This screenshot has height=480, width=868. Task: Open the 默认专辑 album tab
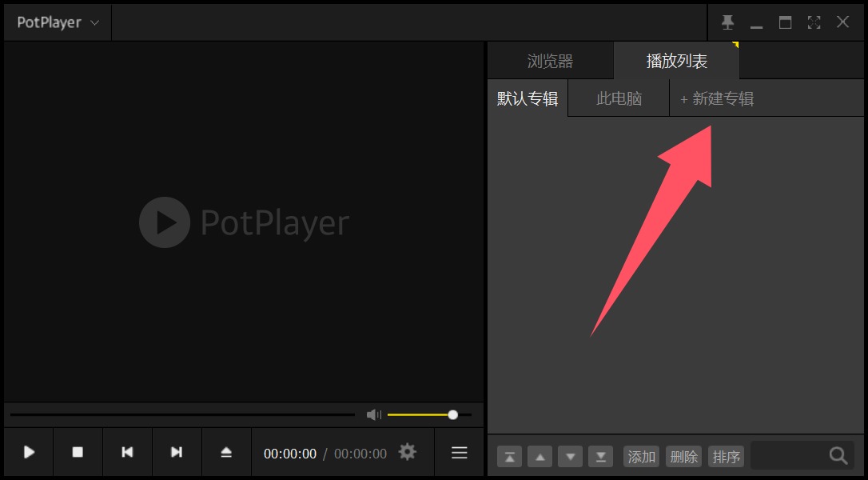[x=528, y=98]
